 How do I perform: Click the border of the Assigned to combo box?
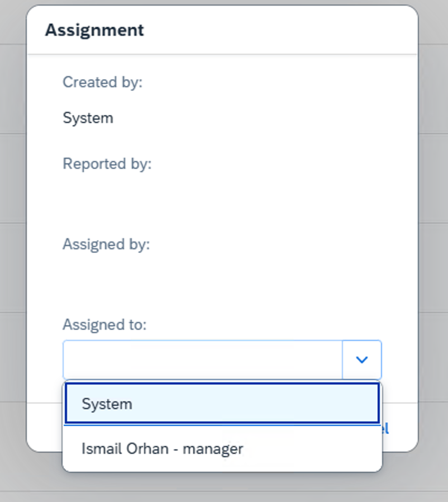(64, 359)
